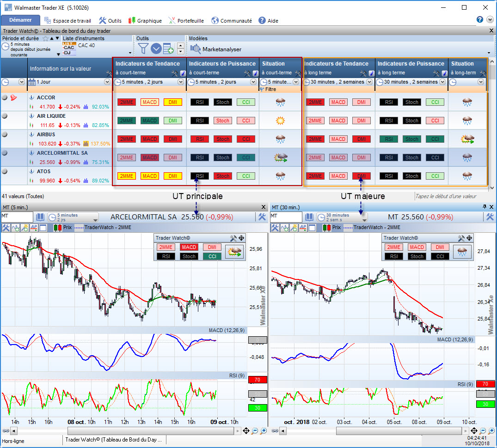Click the Prix candlestick legend in 5 min chart

62,227
